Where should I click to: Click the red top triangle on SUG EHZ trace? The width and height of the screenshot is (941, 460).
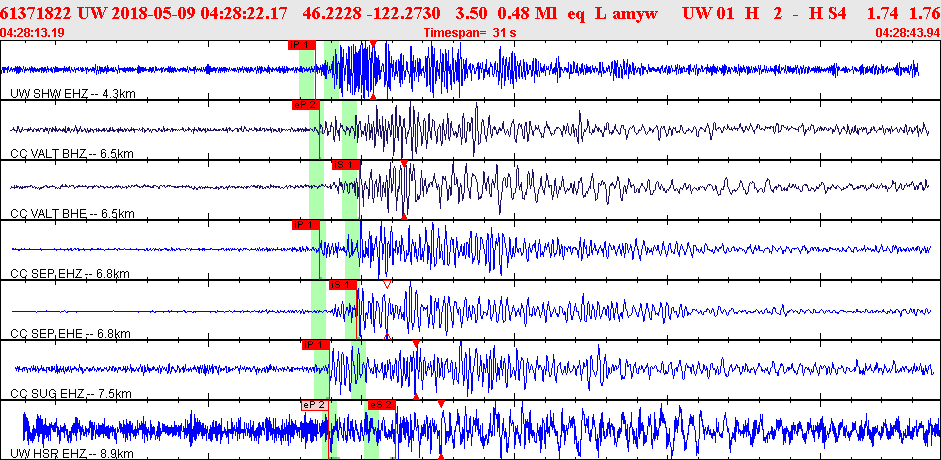(x=415, y=343)
